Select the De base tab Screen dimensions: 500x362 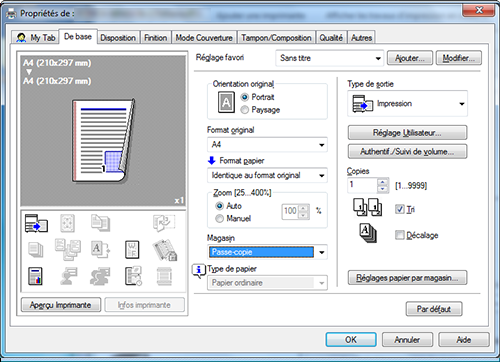point(78,36)
